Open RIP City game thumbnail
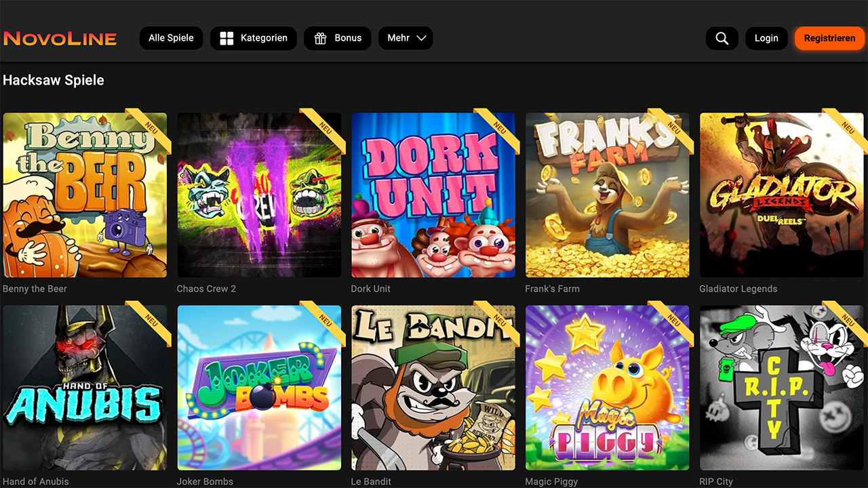The width and height of the screenshot is (868, 488). [x=782, y=388]
